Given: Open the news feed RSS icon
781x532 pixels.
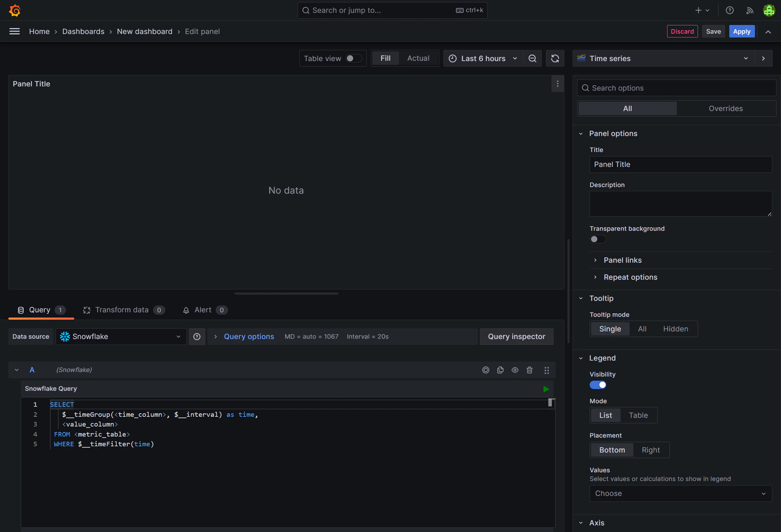Looking at the screenshot, I should (749, 10).
